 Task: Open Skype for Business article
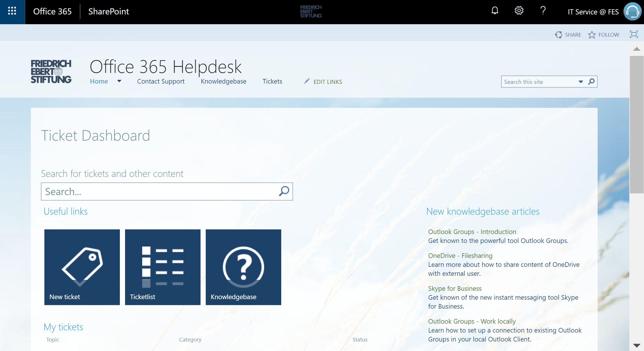coord(455,288)
